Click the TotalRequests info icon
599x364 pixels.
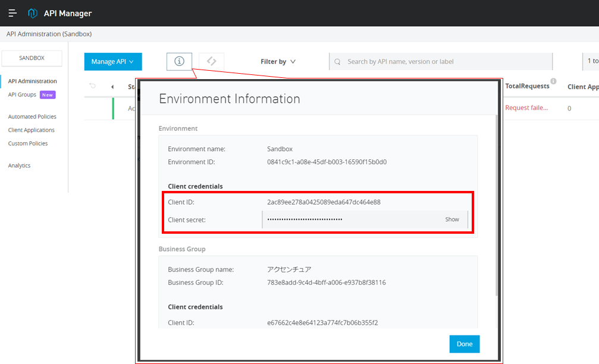[553, 81]
